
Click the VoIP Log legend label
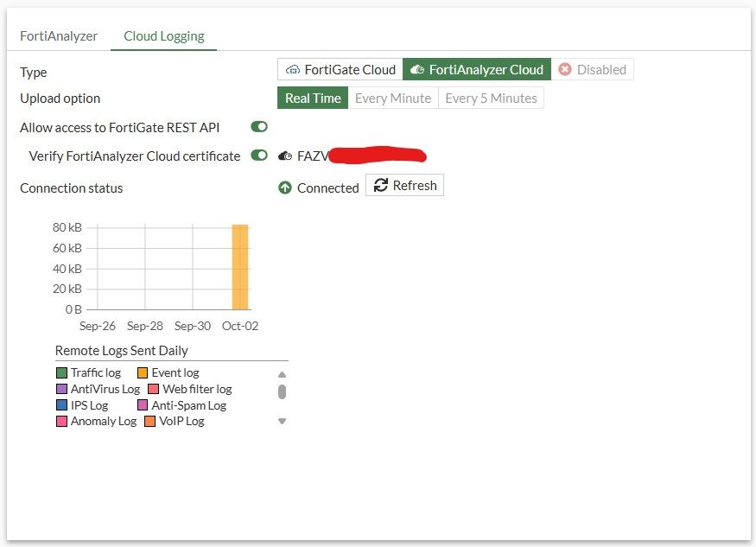click(x=181, y=422)
